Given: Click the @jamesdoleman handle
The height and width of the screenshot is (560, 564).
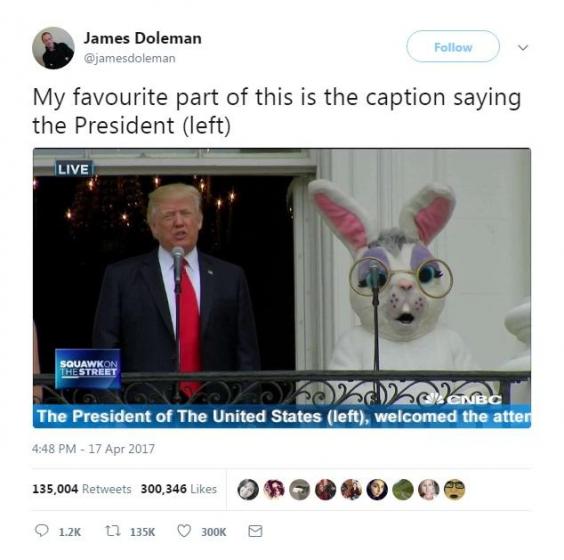Looking at the screenshot, I should [x=129, y=58].
